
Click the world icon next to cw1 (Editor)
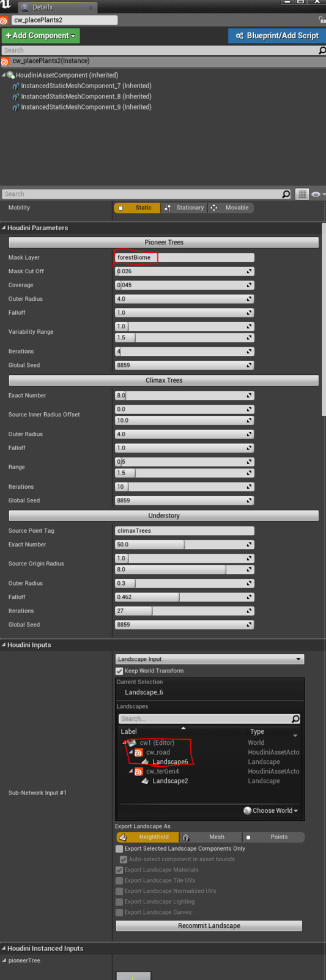click(x=132, y=742)
